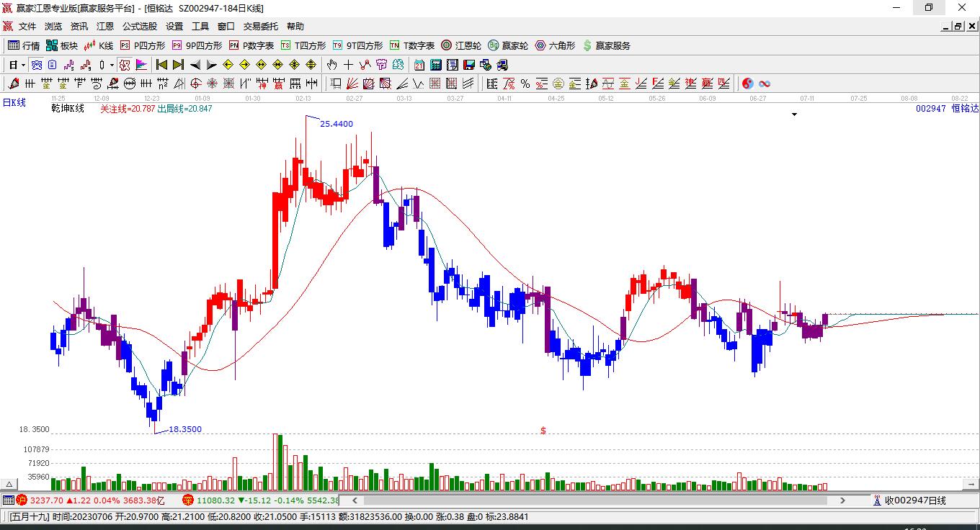Select the crosshair cursor tool

pyautogui.click(x=349, y=65)
